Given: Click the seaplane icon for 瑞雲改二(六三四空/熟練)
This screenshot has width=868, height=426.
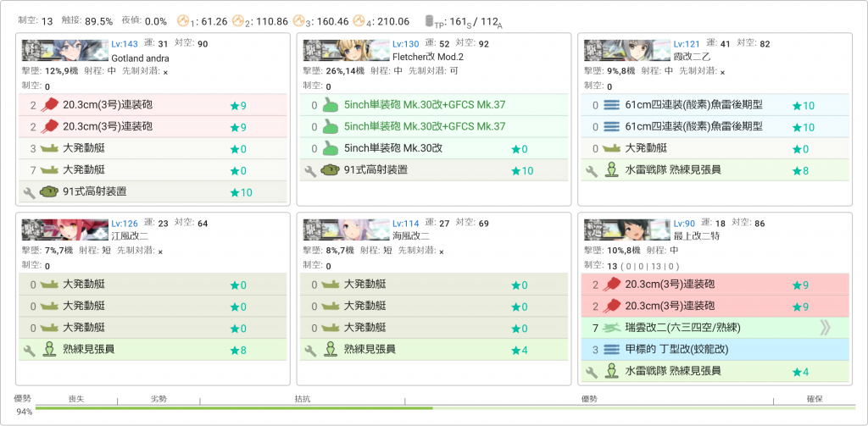Looking at the screenshot, I should (x=612, y=327).
